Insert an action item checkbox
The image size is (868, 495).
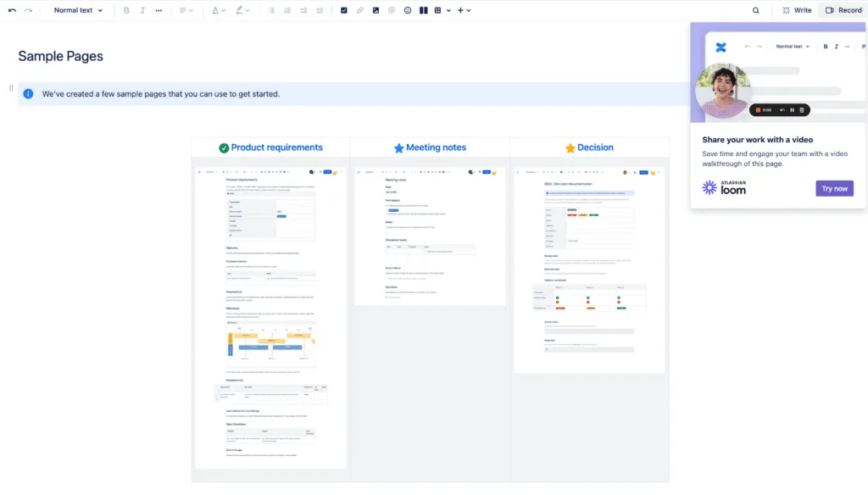pos(343,9)
